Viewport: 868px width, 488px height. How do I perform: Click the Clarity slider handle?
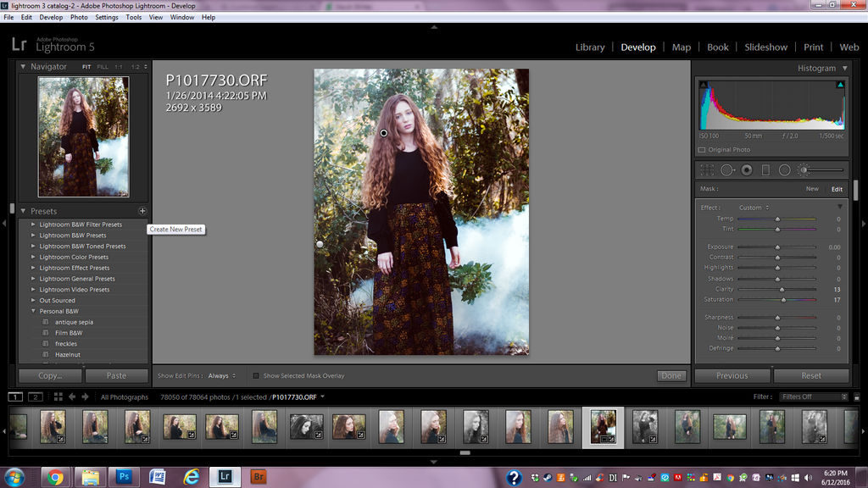(782, 290)
